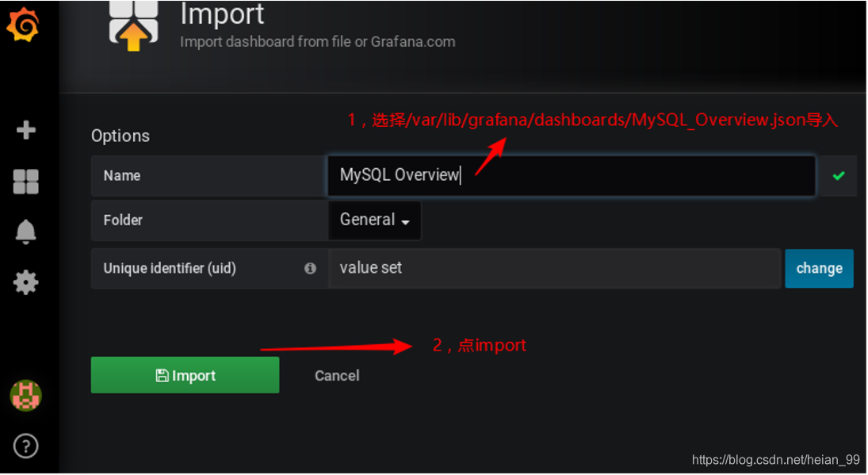868x475 pixels.
Task: Click the change uid button
Action: [819, 269]
